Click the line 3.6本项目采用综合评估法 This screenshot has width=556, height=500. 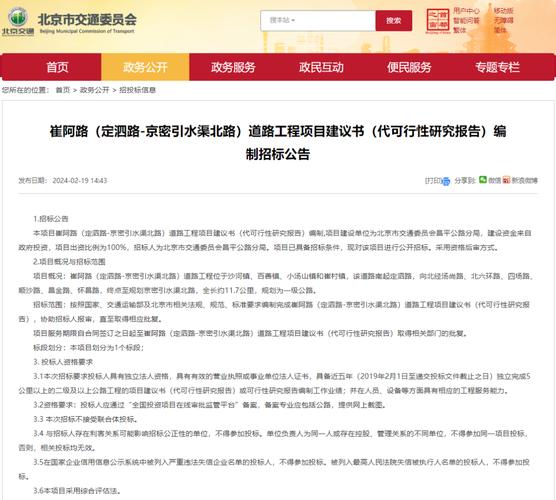[77, 491]
